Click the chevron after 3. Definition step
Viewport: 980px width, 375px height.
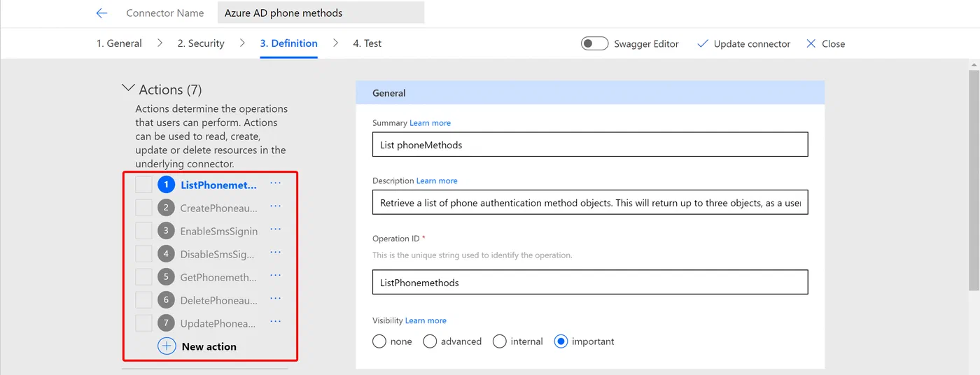pyautogui.click(x=335, y=43)
